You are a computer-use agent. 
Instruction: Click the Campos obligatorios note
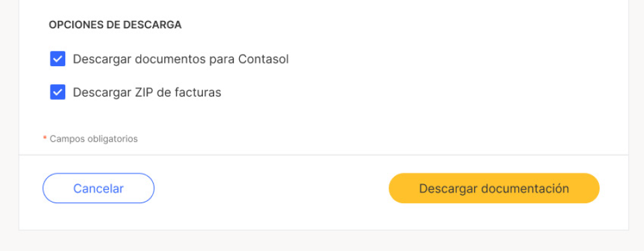pyautogui.click(x=94, y=139)
